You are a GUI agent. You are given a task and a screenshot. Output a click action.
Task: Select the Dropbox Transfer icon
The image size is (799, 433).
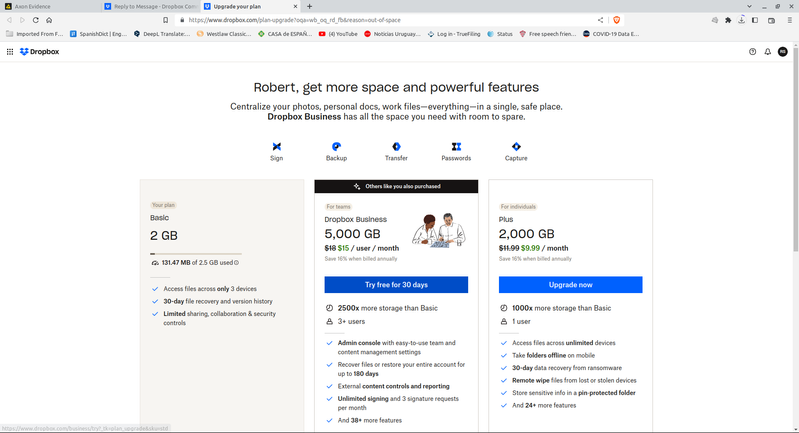tap(396, 147)
